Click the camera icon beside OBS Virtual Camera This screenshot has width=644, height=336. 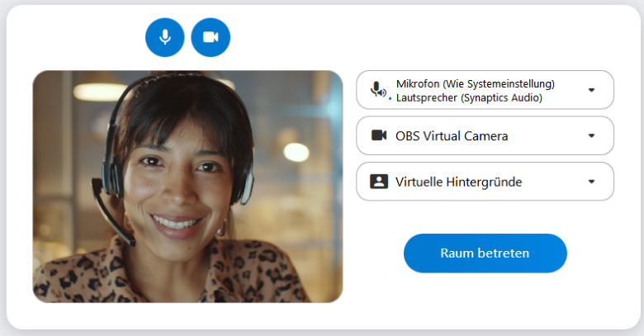[379, 135]
